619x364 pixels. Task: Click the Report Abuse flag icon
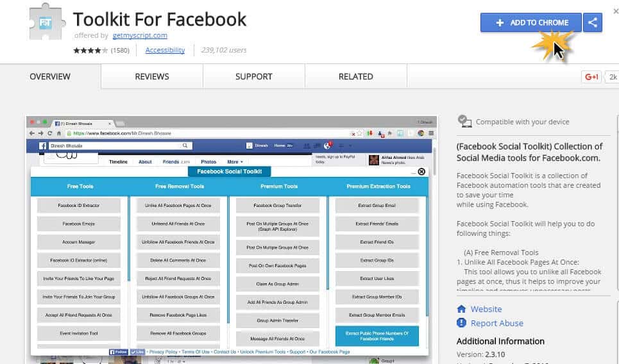[461, 323]
